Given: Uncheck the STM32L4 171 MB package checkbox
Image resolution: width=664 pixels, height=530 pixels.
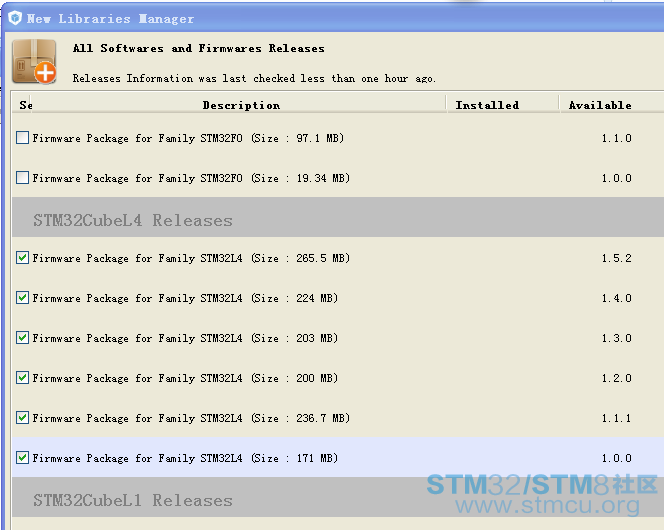Looking at the screenshot, I should click(x=22, y=457).
